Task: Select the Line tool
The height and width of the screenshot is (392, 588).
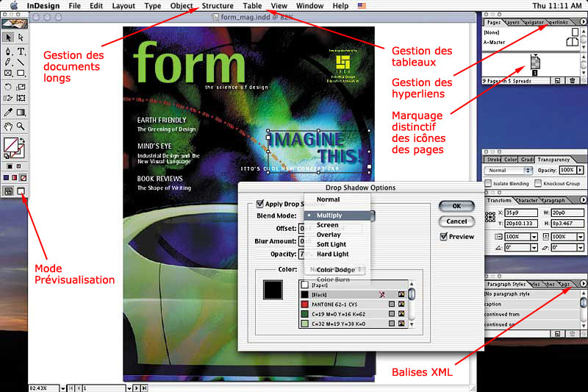Action: 21,63
